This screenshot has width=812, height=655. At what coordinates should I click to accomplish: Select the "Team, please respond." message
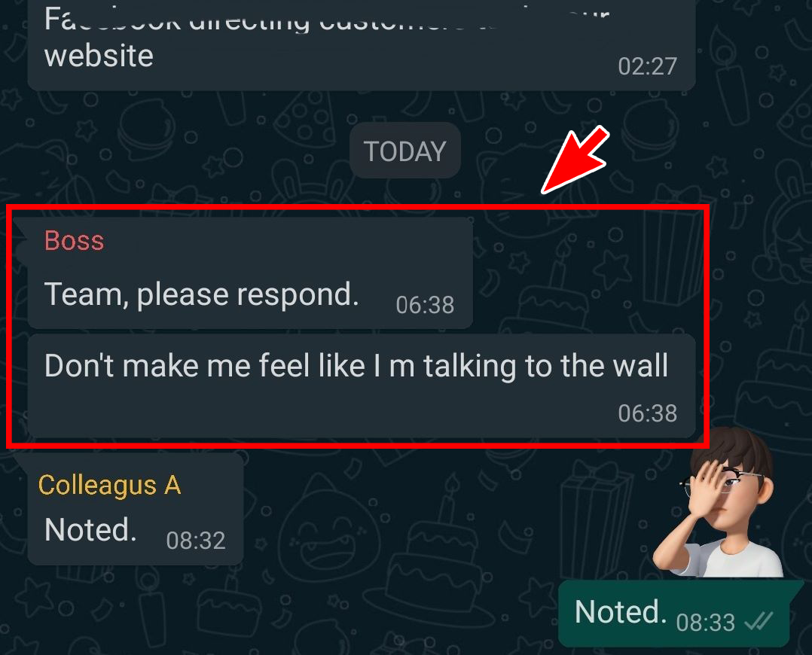pyautogui.click(x=201, y=294)
